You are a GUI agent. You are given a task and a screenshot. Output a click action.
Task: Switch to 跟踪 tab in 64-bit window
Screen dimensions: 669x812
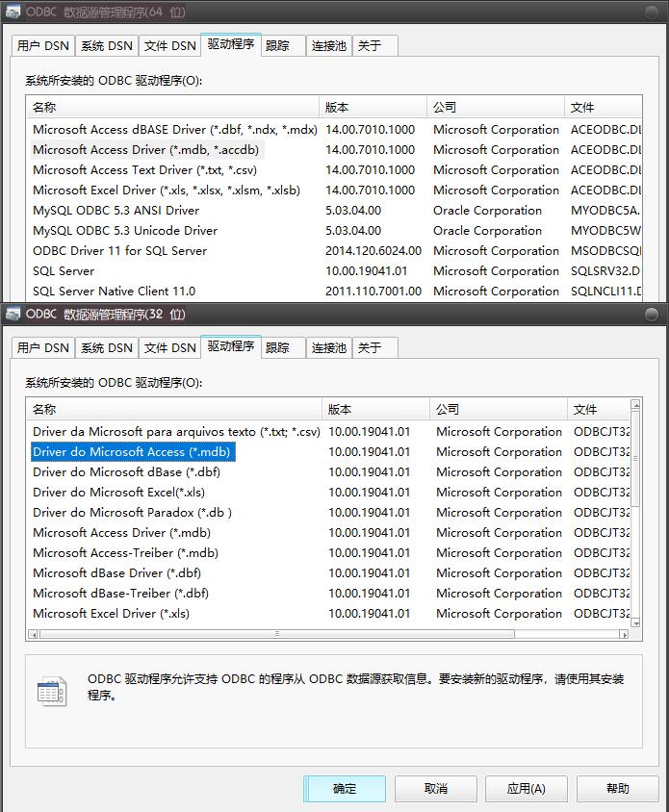(x=283, y=45)
